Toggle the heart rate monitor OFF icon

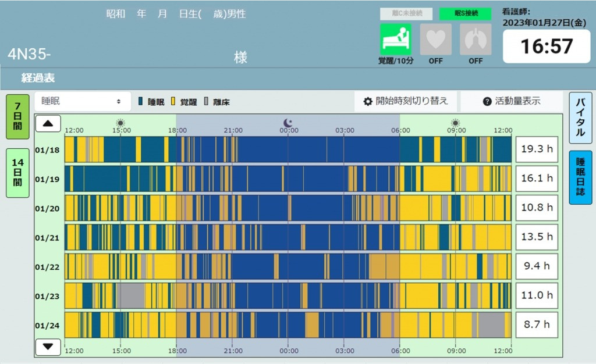[435, 39]
